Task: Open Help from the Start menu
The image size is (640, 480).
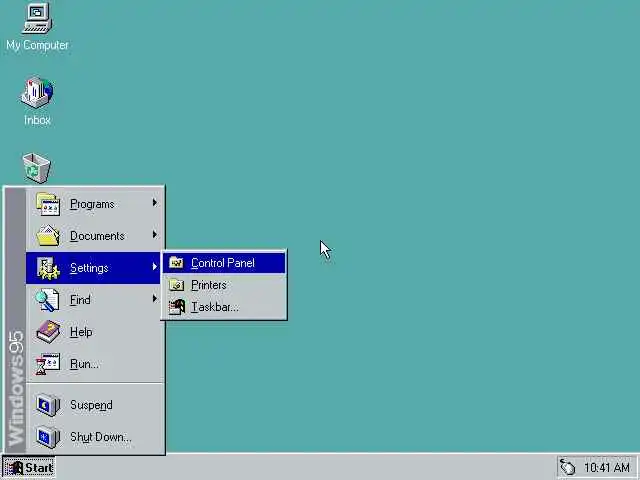Action: (93, 331)
